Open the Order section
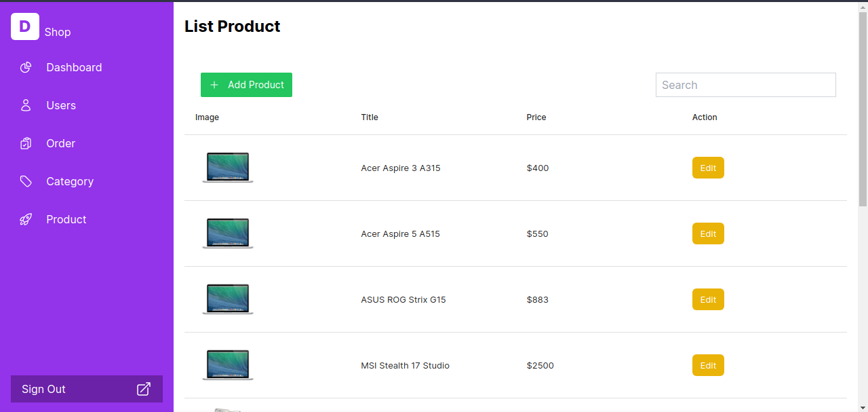 pyautogui.click(x=60, y=143)
